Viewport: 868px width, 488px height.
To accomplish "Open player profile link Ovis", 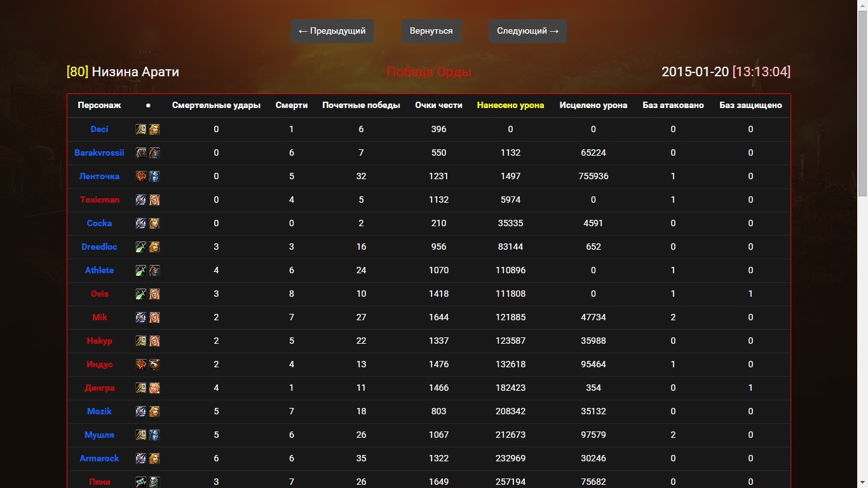I will pyautogui.click(x=100, y=294).
